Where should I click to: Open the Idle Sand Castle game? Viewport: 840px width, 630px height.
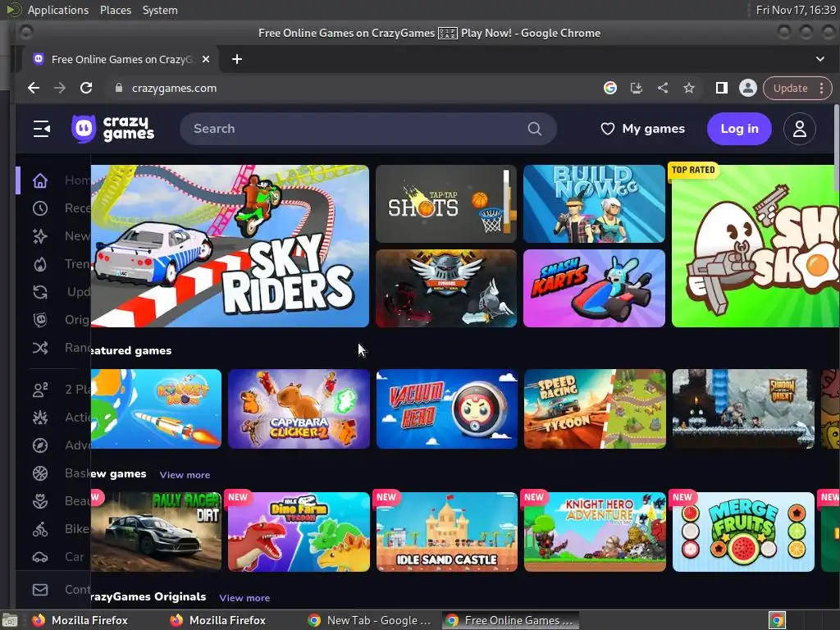pyautogui.click(x=447, y=532)
